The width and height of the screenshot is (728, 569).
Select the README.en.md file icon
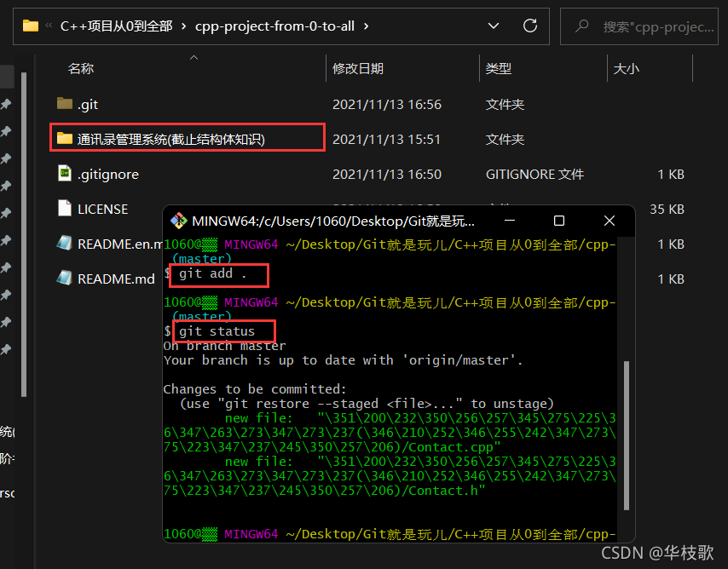tap(65, 243)
